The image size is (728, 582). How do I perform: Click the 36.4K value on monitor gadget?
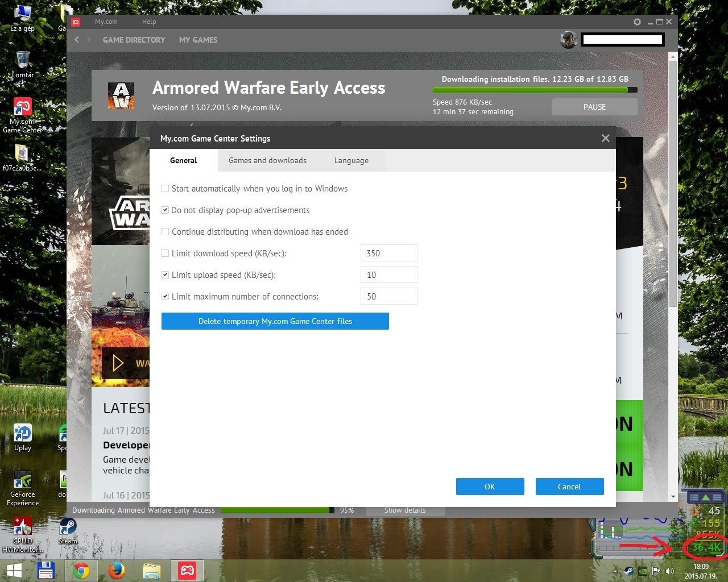point(706,547)
